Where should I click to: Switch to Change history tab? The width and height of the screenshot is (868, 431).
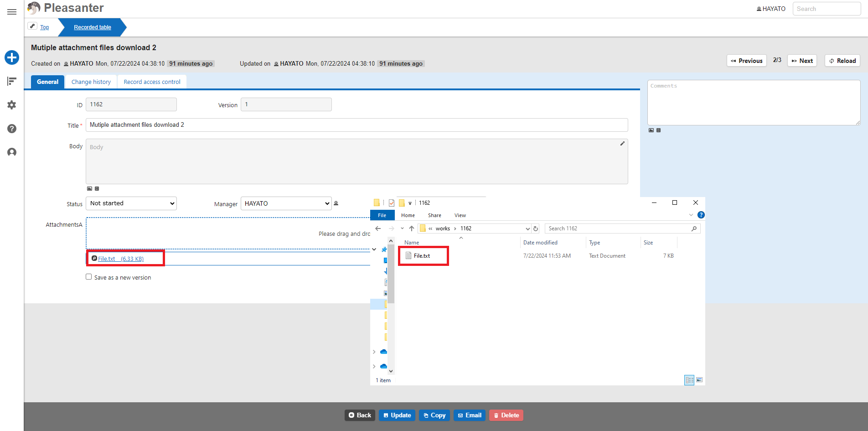coord(91,82)
